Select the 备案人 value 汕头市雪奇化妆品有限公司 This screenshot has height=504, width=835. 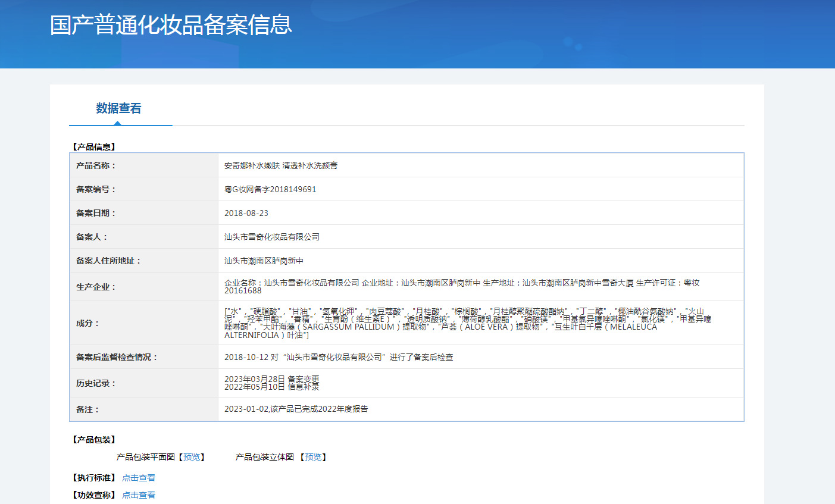point(272,237)
